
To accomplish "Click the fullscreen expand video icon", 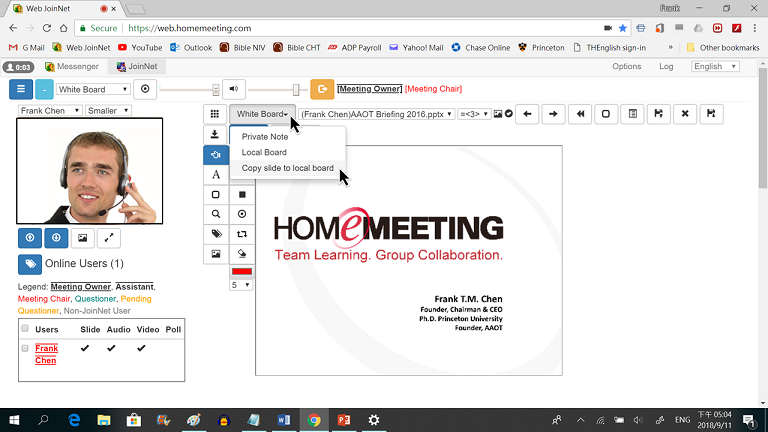I will point(109,238).
